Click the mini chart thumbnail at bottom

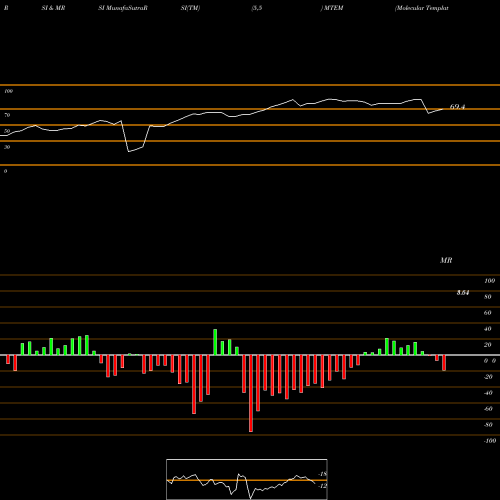(247, 479)
